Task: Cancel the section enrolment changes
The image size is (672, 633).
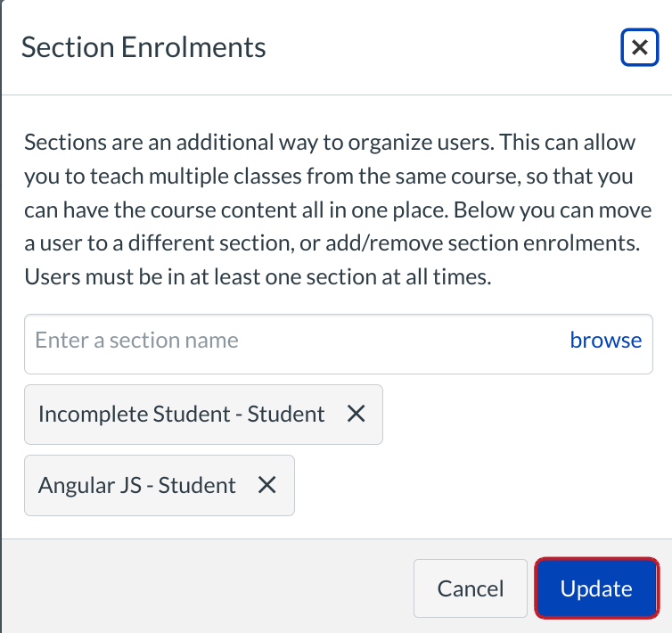Action: point(470,588)
